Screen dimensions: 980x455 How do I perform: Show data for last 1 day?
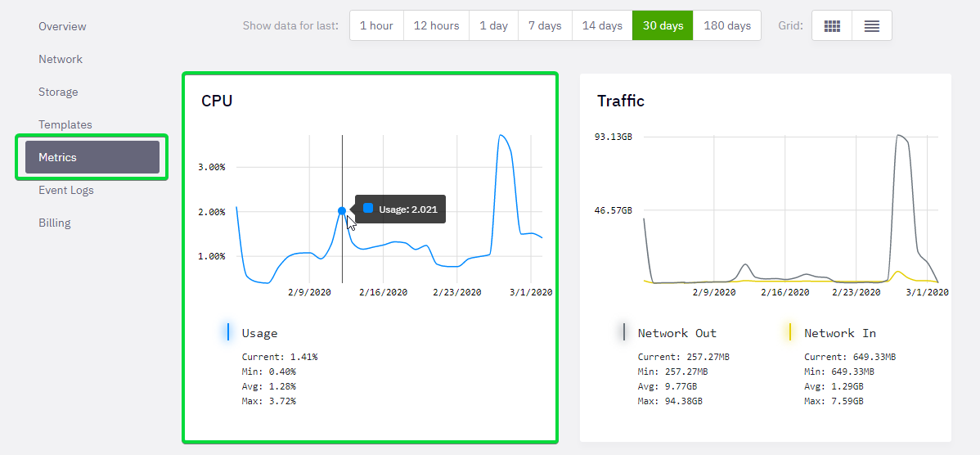(494, 25)
